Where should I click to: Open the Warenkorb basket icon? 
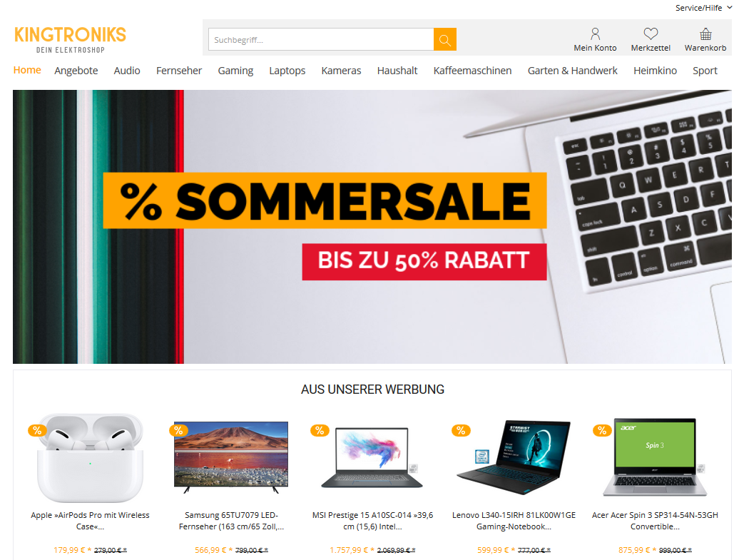coord(705,34)
